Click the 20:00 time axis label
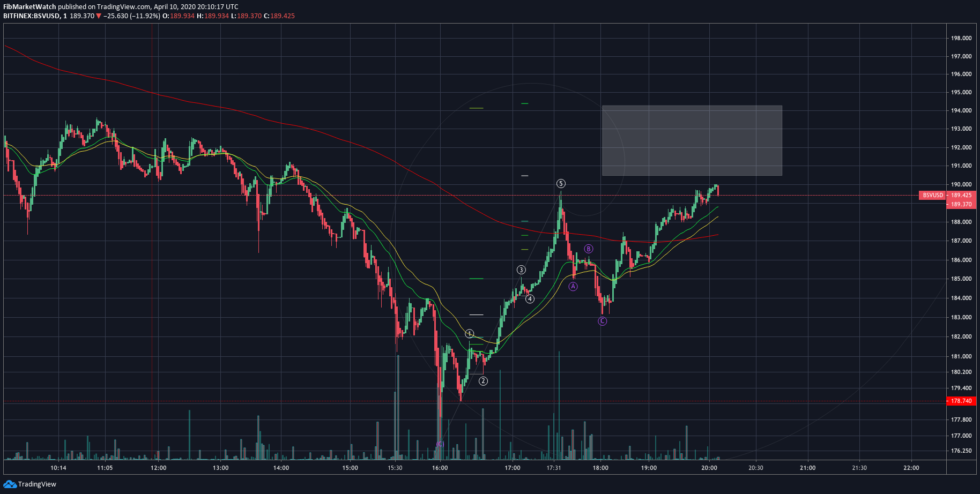Screen dimensions: 980x494 tap(709, 468)
